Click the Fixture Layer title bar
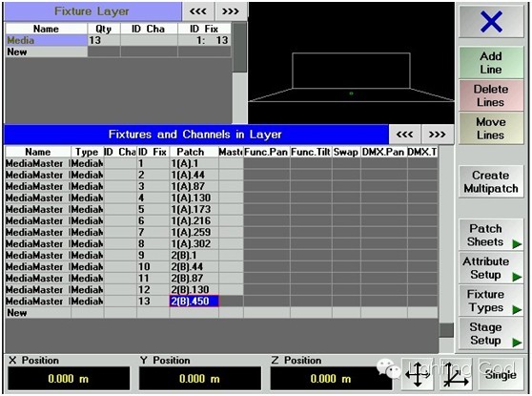The image size is (532, 396). click(92, 11)
